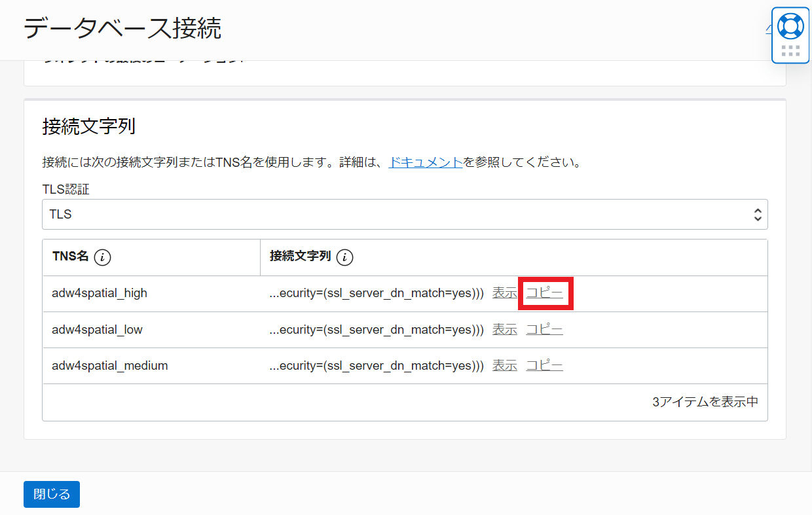Show the adw4spatial_high connection string via 表示
Viewport: 812px width, 515px height.
(504, 293)
